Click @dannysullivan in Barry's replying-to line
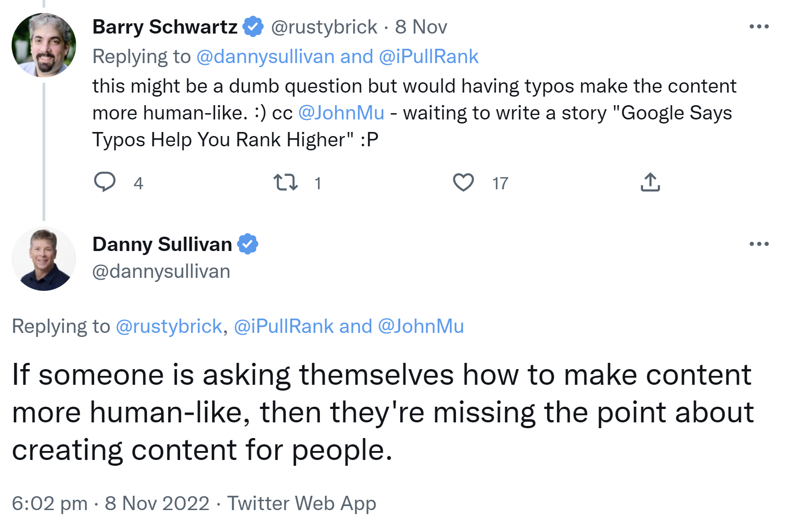Image resolution: width=785 pixels, height=532 pixels. (265, 57)
